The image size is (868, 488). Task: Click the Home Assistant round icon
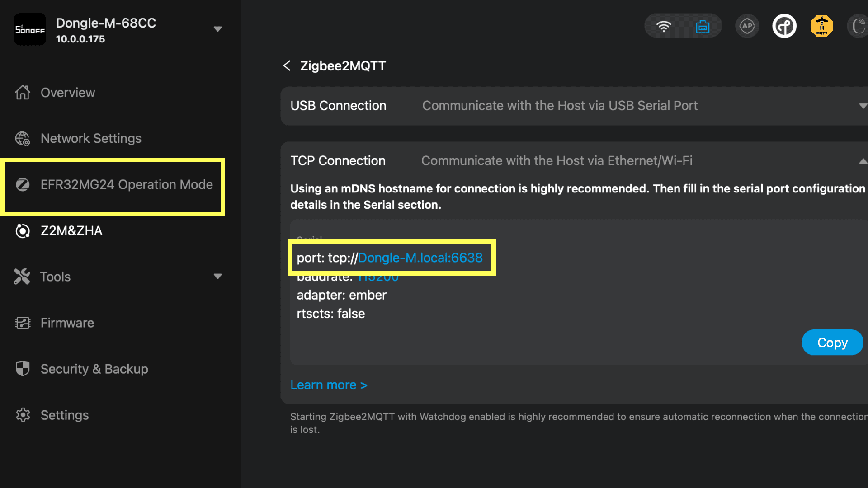784,26
